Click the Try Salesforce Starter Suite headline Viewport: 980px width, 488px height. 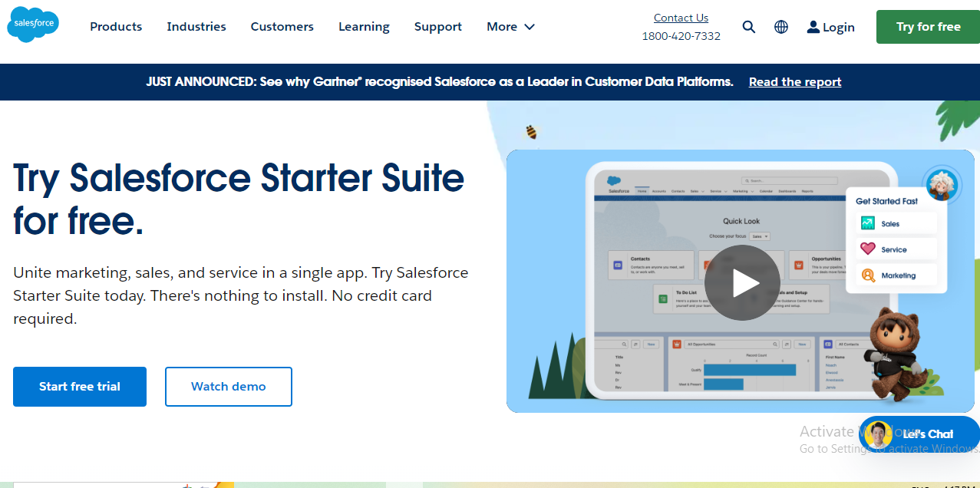tap(239, 200)
